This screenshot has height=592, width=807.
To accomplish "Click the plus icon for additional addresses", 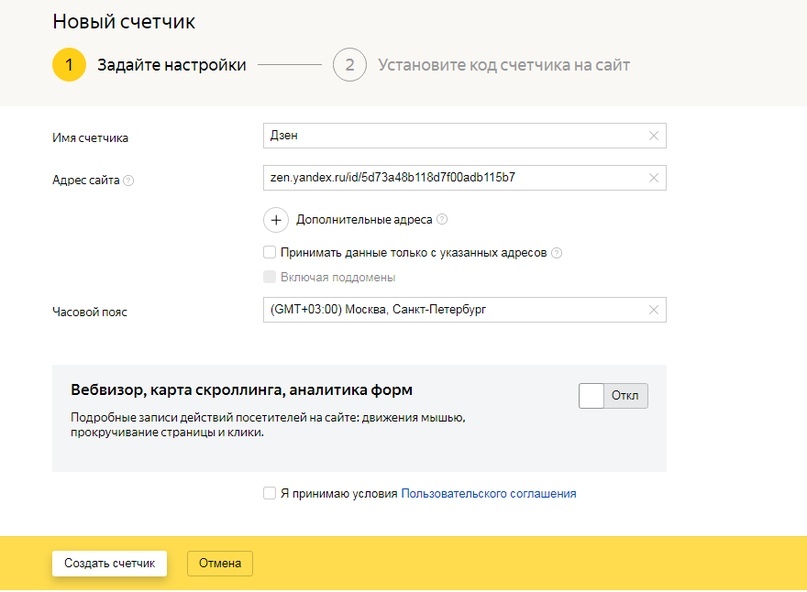I will (x=276, y=220).
